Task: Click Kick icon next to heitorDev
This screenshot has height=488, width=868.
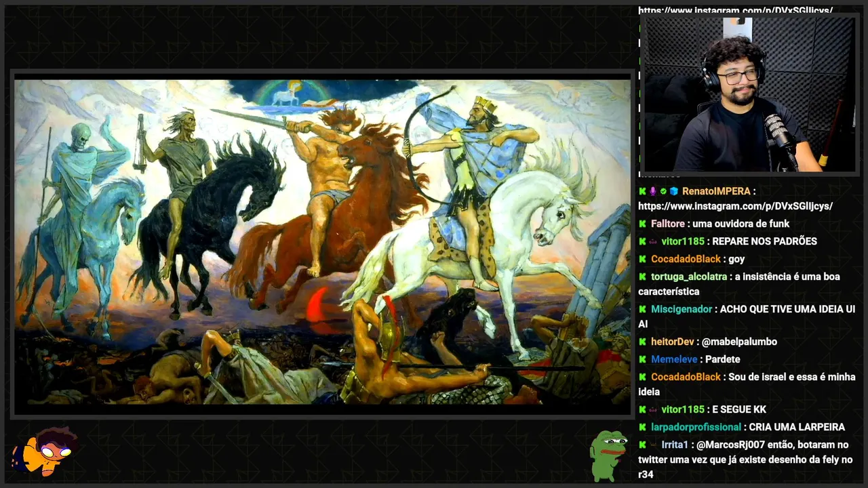Action: [642, 342]
